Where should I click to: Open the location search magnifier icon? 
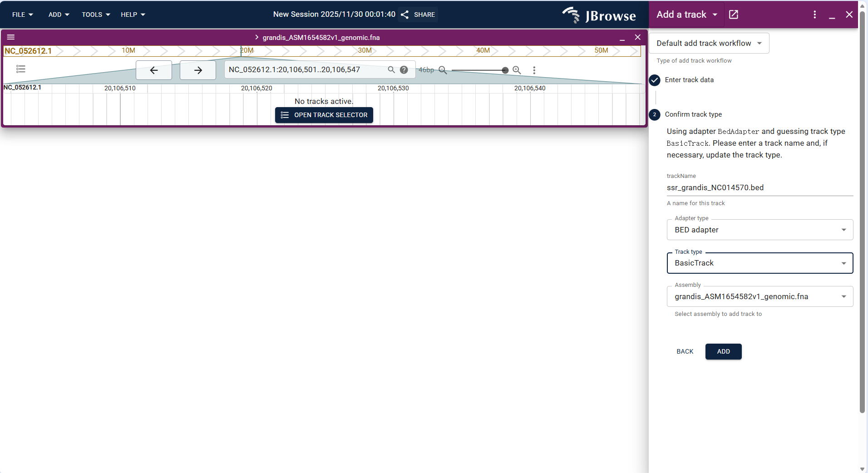pyautogui.click(x=391, y=70)
